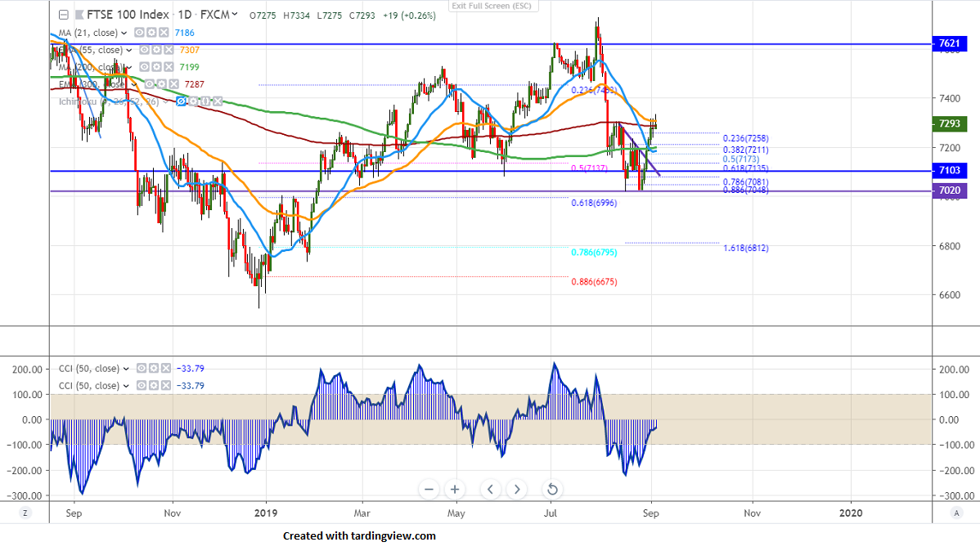980x551 pixels.
Task: Click the 2020 label on time axis
Action: (x=851, y=513)
